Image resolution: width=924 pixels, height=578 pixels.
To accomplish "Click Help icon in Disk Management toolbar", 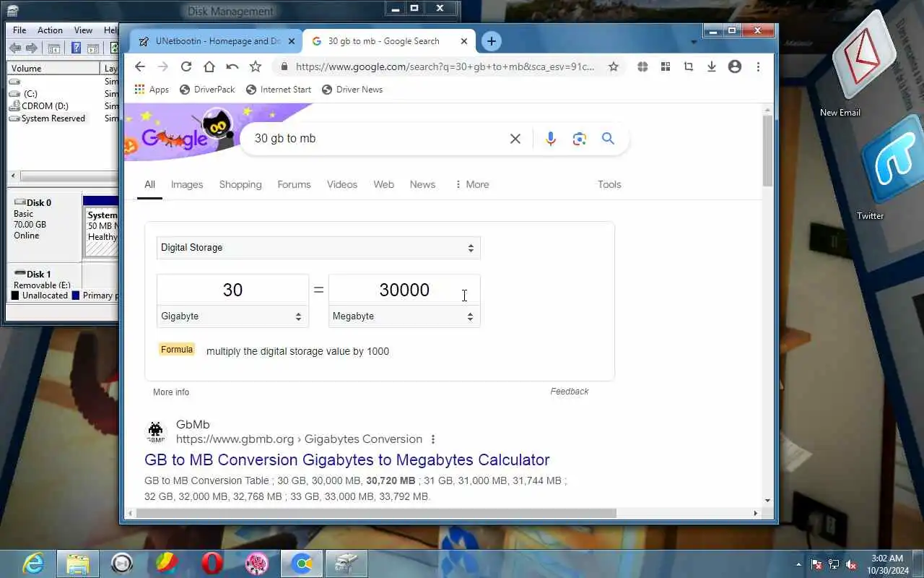I will (76, 48).
